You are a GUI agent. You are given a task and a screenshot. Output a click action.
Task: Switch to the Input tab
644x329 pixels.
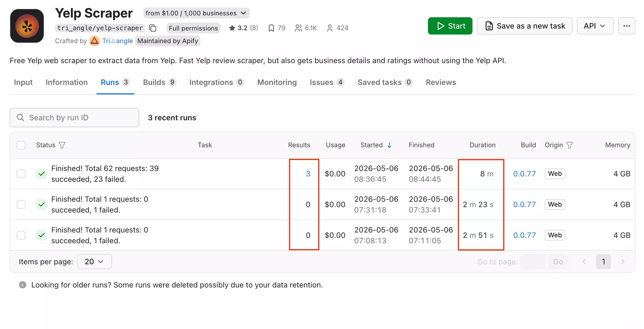pyautogui.click(x=23, y=82)
